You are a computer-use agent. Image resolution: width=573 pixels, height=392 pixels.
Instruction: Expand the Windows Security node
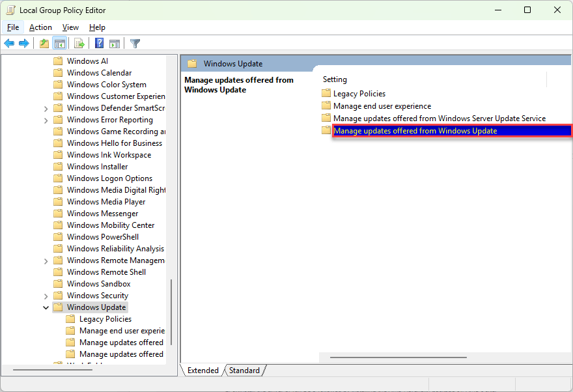[x=46, y=296]
